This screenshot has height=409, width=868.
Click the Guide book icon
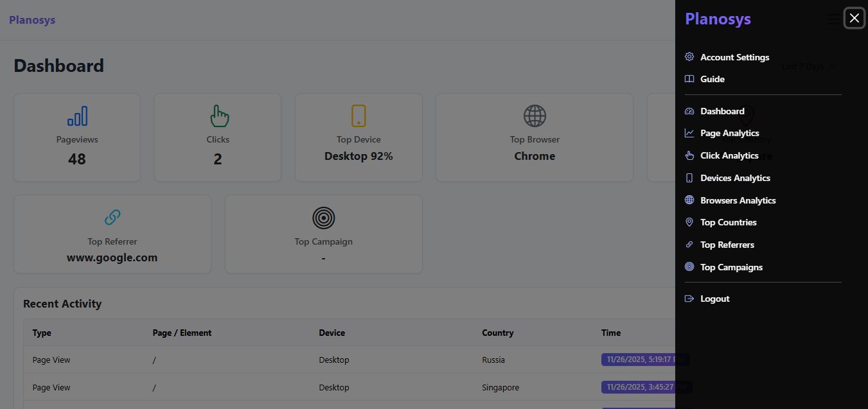pyautogui.click(x=689, y=78)
